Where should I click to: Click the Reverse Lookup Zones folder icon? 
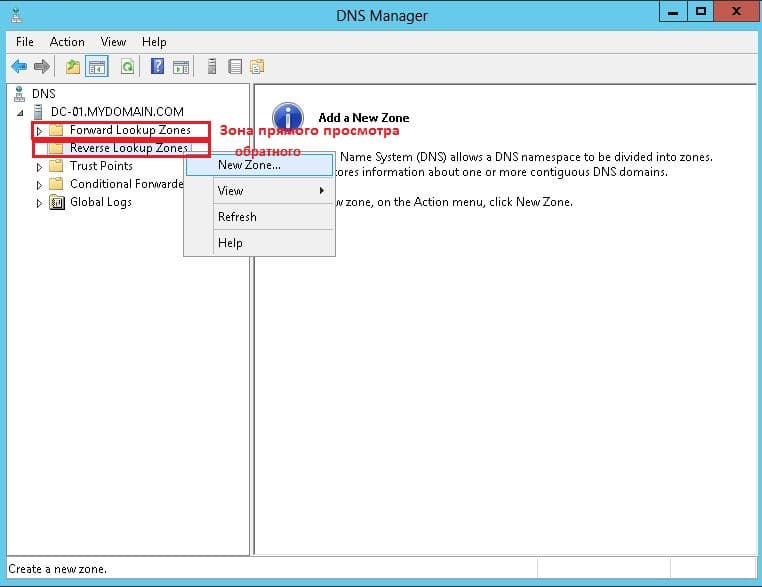pos(56,148)
